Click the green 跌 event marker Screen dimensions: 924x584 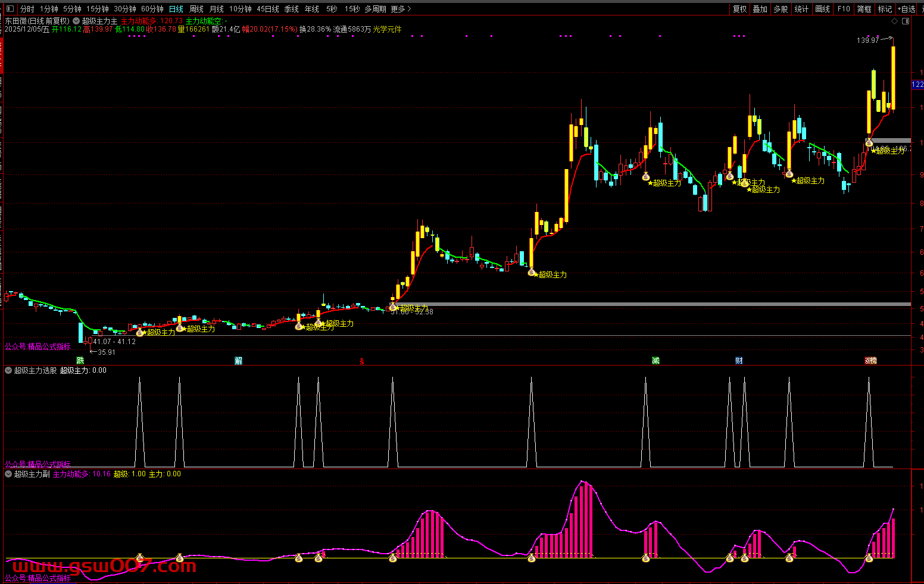(x=80, y=361)
